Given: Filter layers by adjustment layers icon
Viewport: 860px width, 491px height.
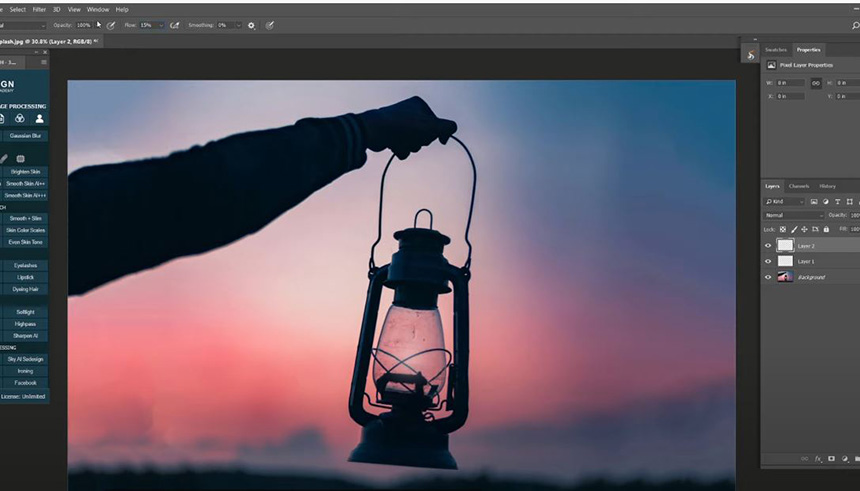Looking at the screenshot, I should (x=825, y=201).
